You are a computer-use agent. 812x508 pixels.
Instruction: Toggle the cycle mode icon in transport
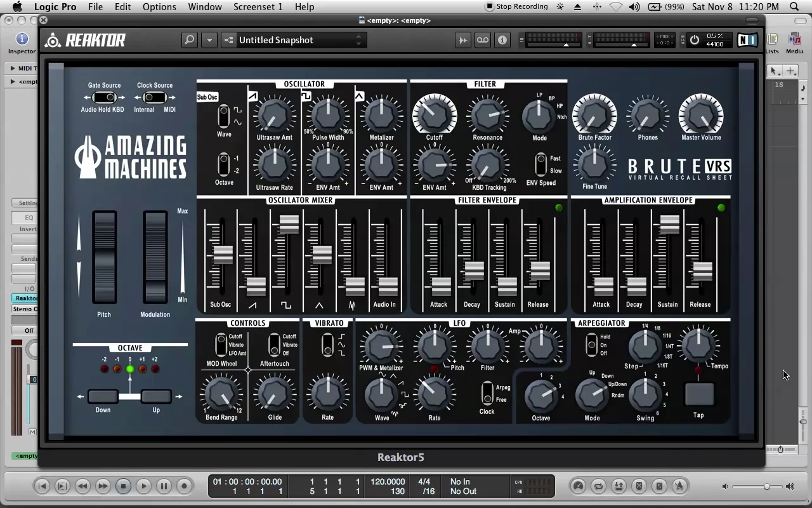point(598,486)
